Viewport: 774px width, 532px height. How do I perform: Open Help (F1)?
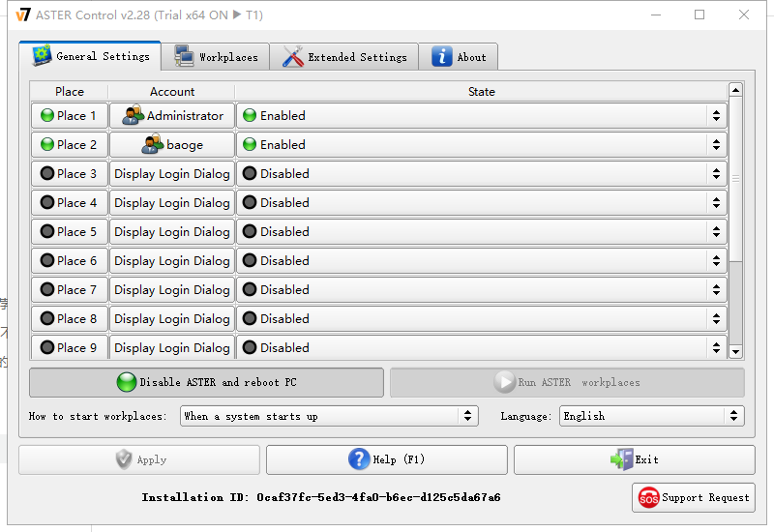pos(386,459)
